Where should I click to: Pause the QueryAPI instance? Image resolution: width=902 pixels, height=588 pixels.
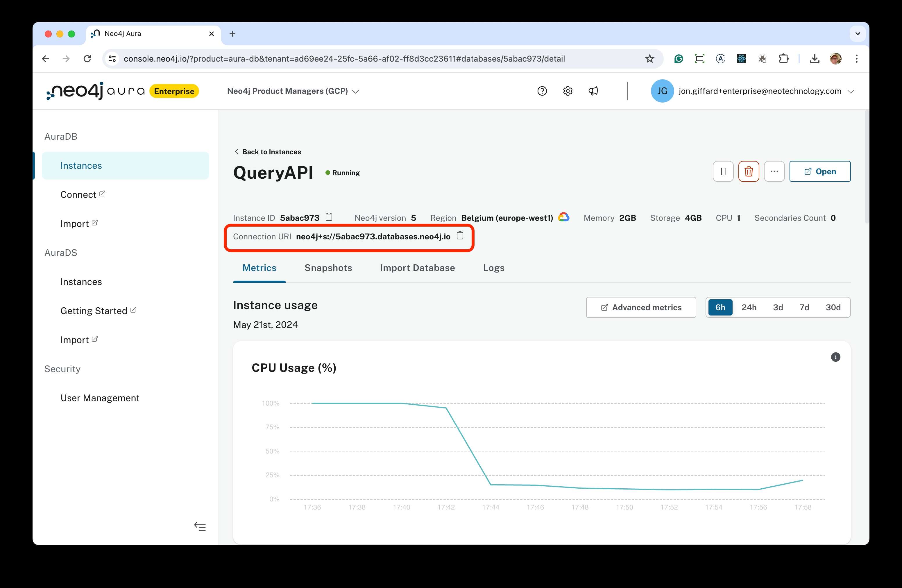point(723,172)
